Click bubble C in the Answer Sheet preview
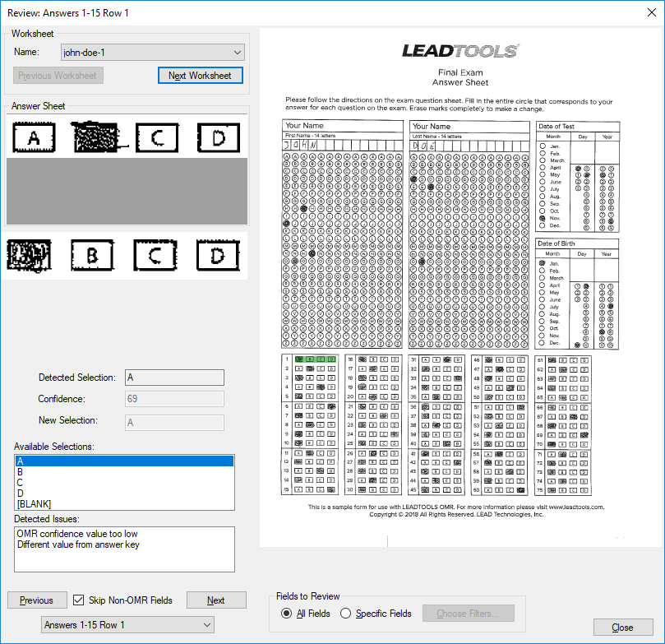Screen dimensions: 665x644 point(157,137)
